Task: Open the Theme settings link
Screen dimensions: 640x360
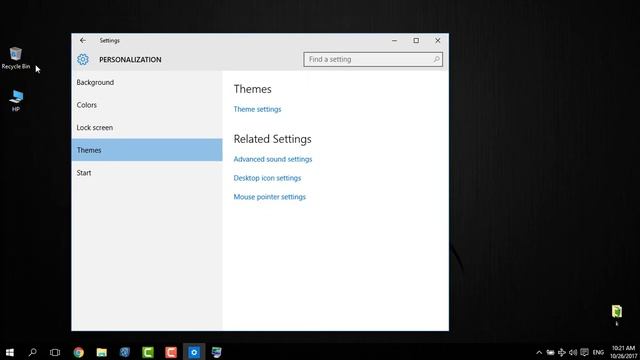Action: coord(257,109)
